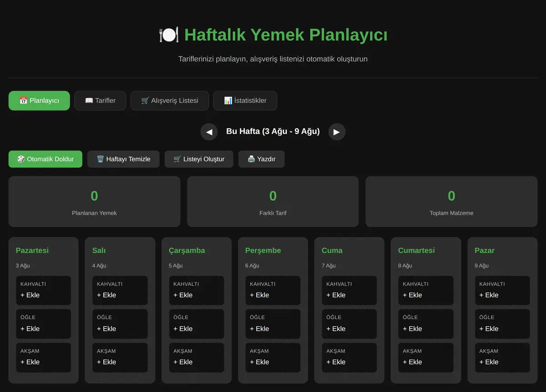Viewport: 546px width, 392px height.
Task: Add Öğle meal on Cumartesi
Action: click(x=425, y=324)
